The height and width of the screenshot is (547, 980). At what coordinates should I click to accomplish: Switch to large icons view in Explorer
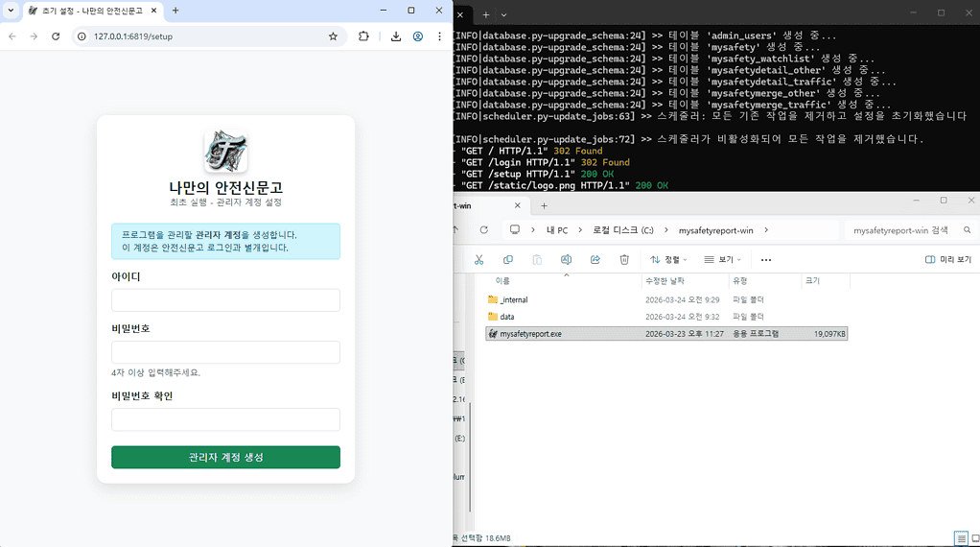(975, 538)
